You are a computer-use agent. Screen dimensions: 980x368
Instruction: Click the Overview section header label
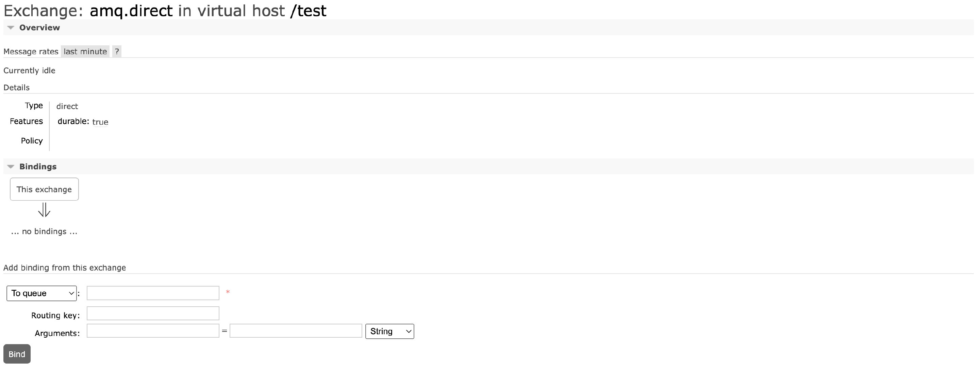pyautogui.click(x=39, y=28)
